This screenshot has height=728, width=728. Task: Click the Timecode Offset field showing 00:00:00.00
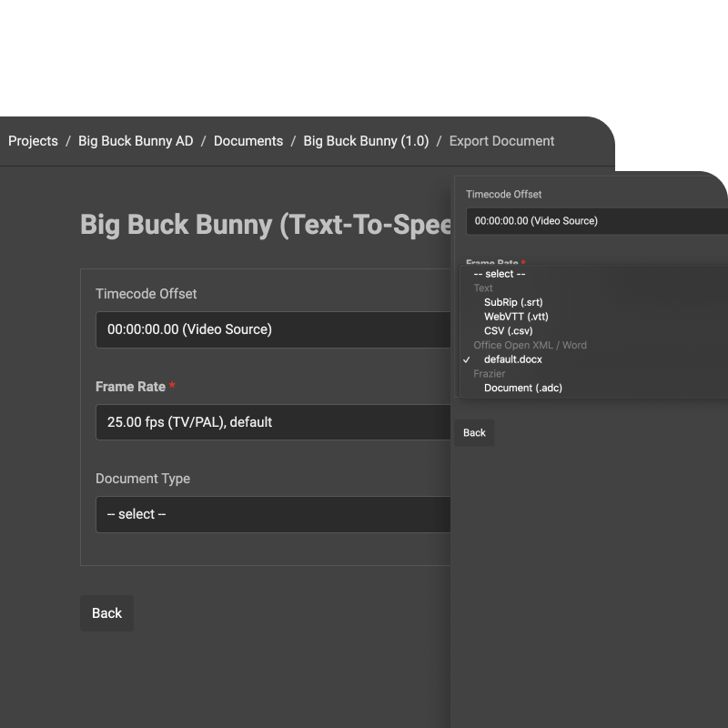pos(273,329)
